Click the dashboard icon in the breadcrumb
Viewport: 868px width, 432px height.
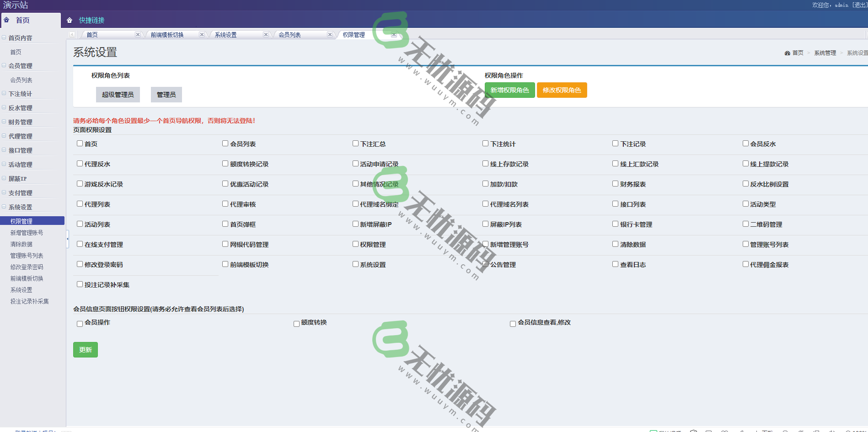(x=787, y=53)
